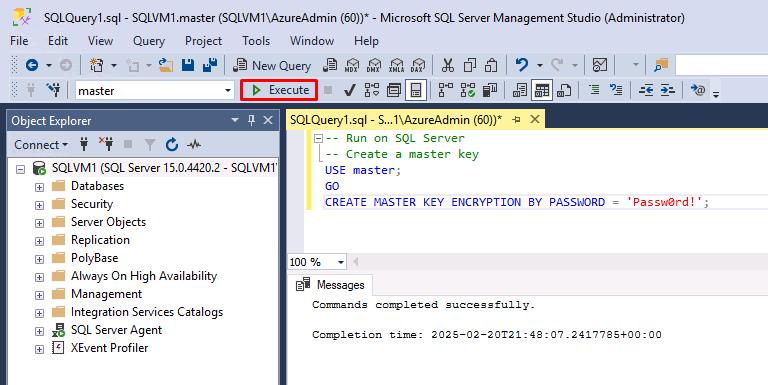Screen dimensions: 768x385
Task: Navigate backward with the blue back arrow
Action: [32, 65]
